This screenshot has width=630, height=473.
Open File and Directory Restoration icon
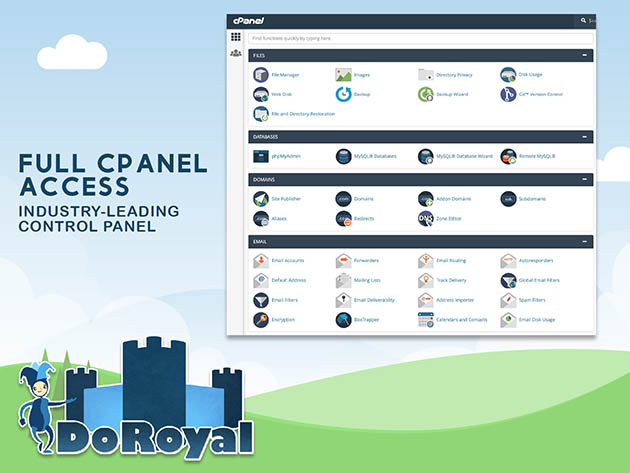(261, 114)
